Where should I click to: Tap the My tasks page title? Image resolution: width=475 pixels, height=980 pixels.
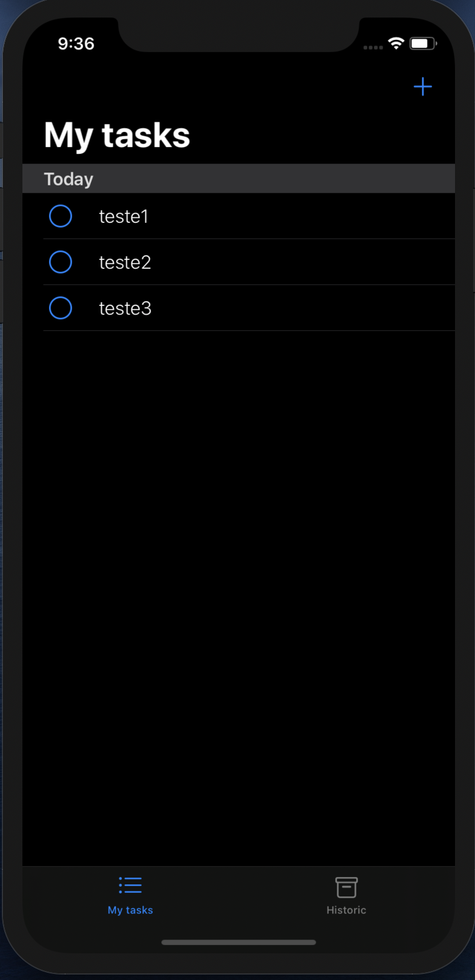(x=117, y=134)
